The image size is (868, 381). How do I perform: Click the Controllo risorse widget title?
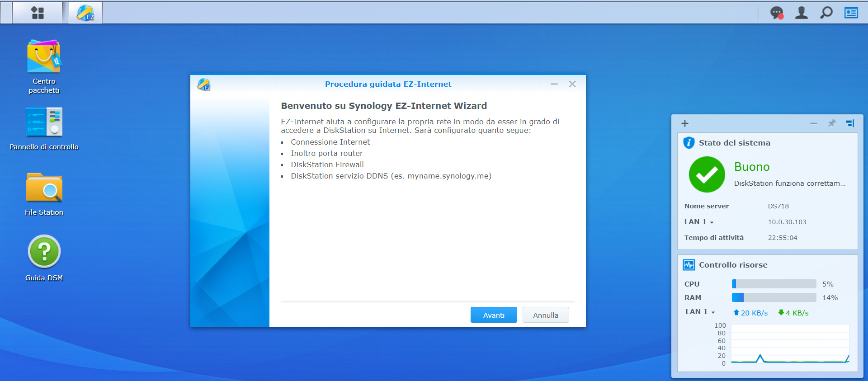point(733,265)
